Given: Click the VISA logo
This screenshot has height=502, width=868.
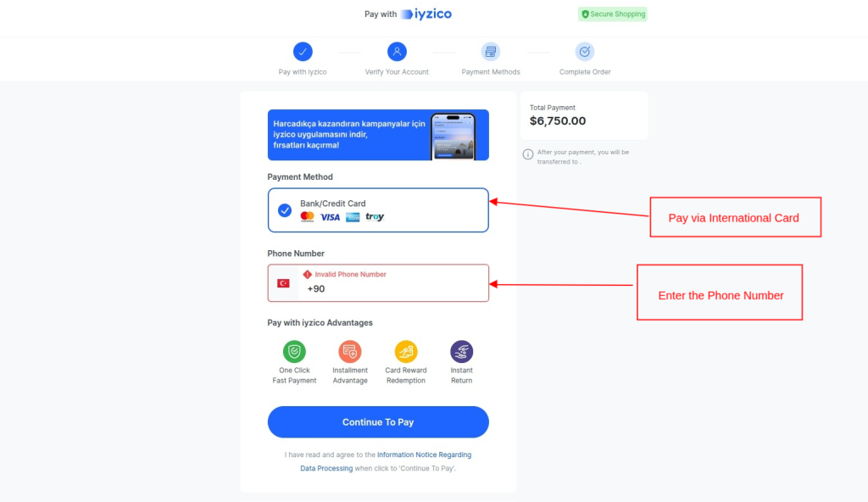Looking at the screenshot, I should tap(330, 217).
